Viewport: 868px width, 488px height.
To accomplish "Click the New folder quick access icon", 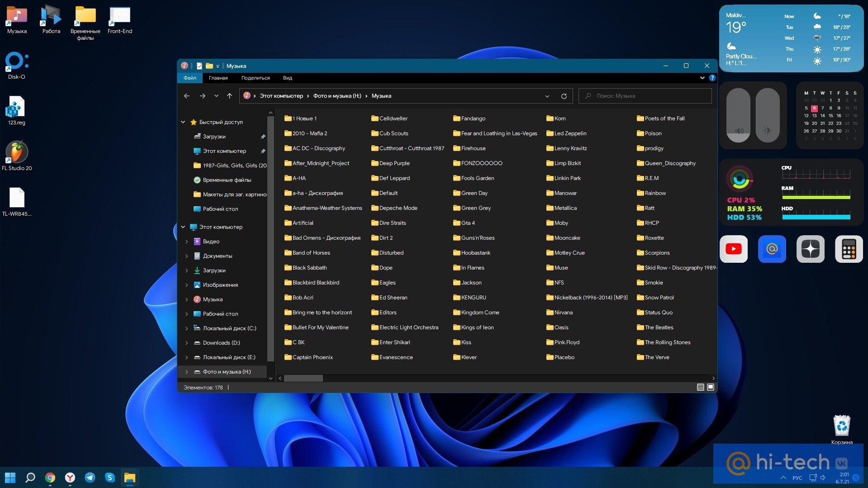I will 209,66.
